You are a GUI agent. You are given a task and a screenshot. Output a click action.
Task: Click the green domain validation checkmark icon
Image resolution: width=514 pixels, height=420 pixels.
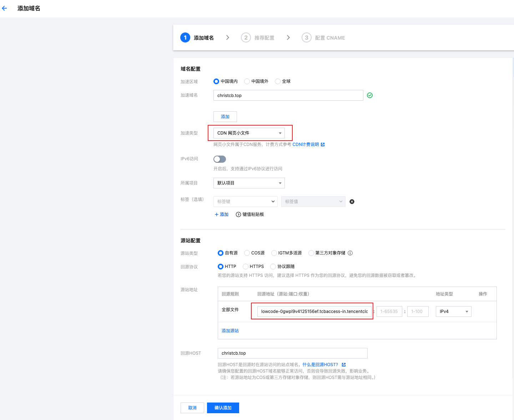tap(370, 95)
